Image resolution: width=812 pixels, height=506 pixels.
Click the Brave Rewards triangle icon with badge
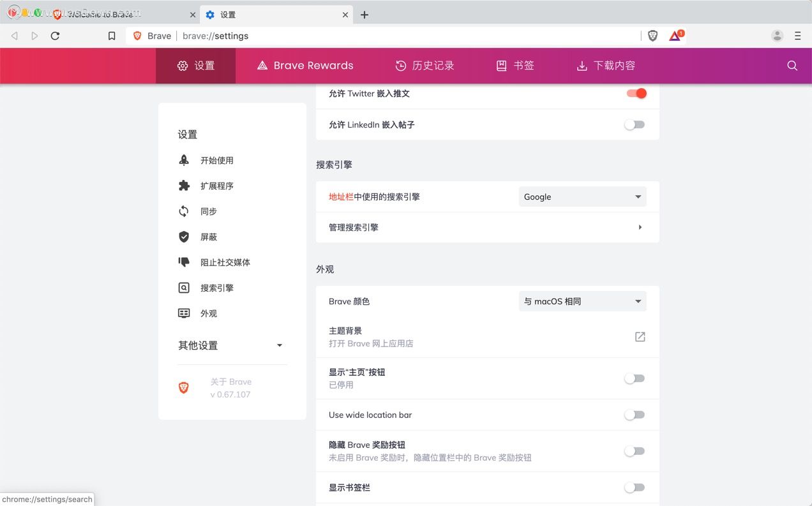676,36
